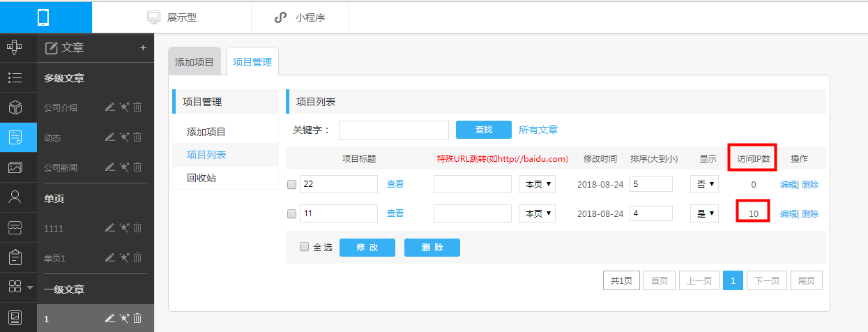The width and height of the screenshot is (868, 332).
Task: Click the page 1 pagination button
Action: click(x=733, y=280)
